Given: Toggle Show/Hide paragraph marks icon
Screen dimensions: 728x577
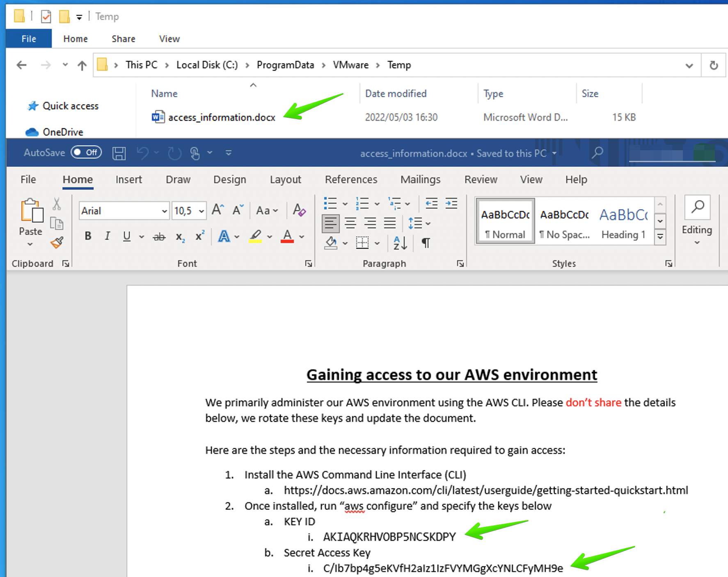Looking at the screenshot, I should (x=426, y=243).
